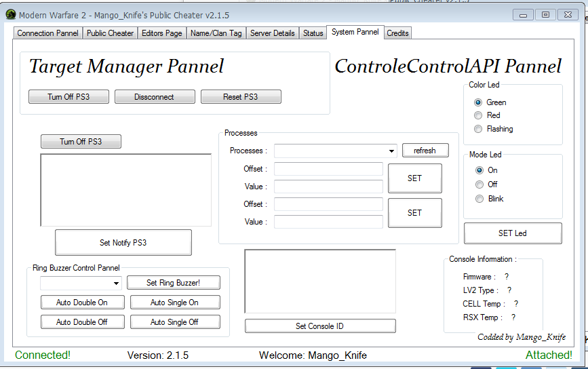This screenshot has height=369, width=588.
Task: Click the app icon in title bar
Action: pyautogui.click(x=11, y=15)
